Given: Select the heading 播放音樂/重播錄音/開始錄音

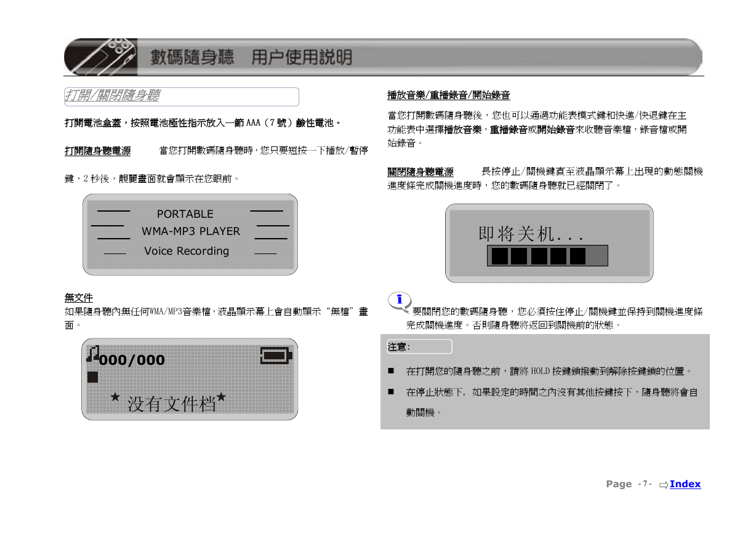Looking at the screenshot, I should (449, 95).
